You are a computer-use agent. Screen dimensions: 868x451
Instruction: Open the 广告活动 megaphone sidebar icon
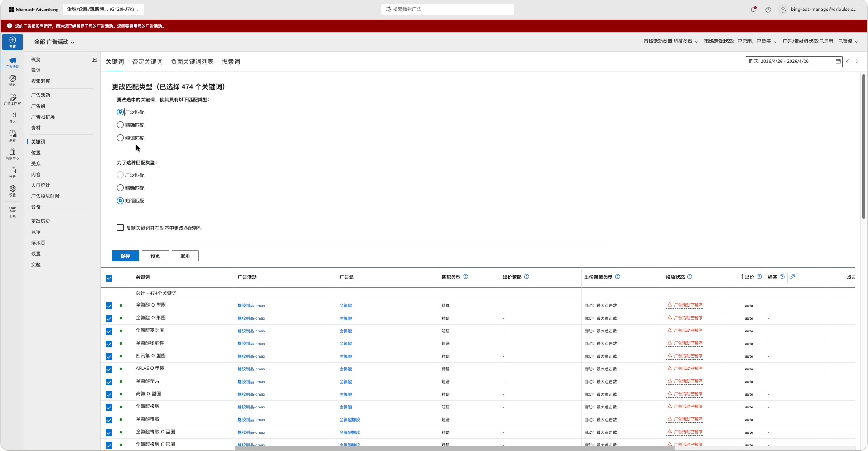coord(12,62)
